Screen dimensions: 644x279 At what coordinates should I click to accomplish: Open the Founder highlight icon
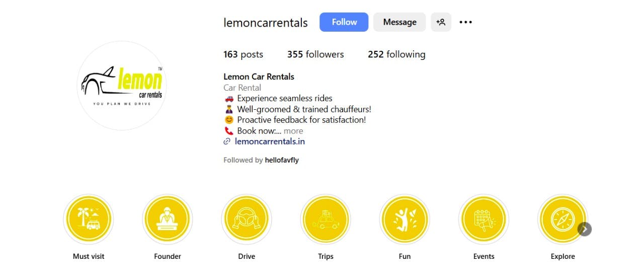168,220
